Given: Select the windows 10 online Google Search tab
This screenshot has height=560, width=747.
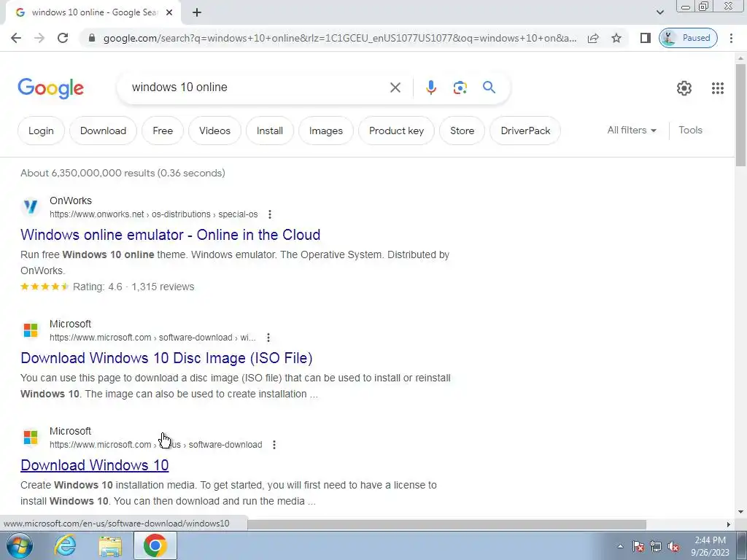Looking at the screenshot, I should point(93,13).
